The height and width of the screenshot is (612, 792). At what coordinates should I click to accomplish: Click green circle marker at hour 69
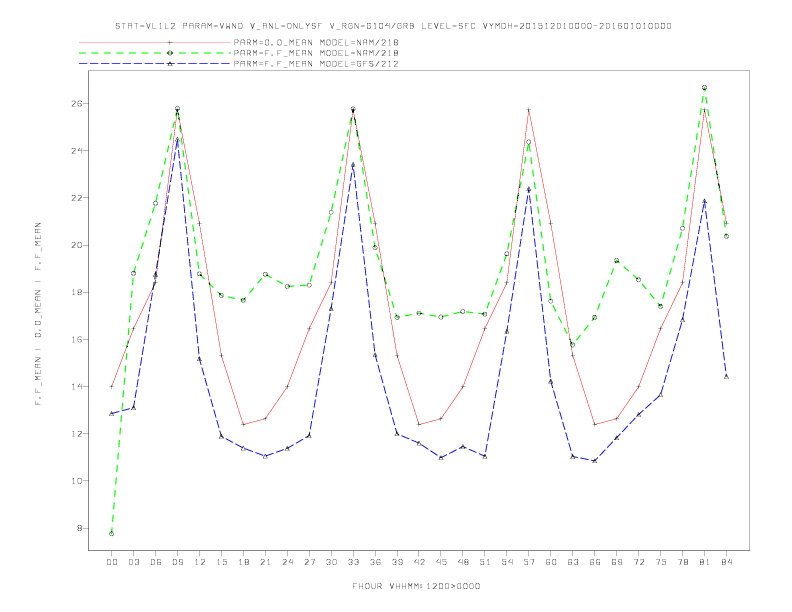pyautogui.click(x=617, y=261)
